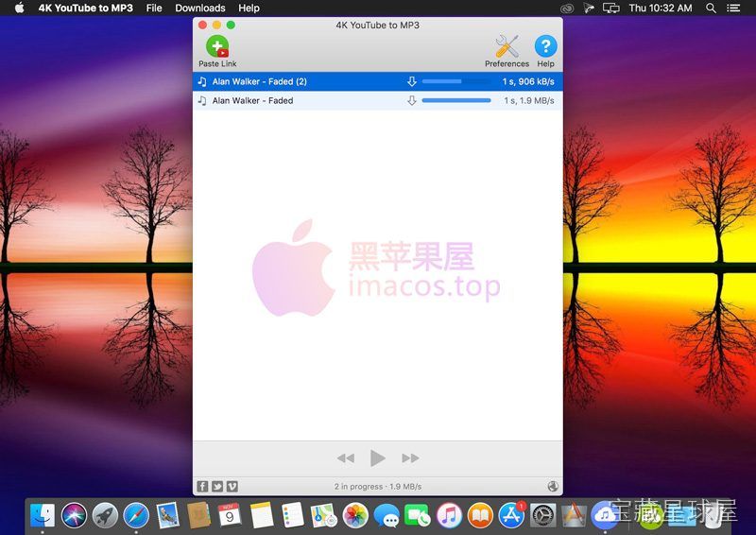Open Finder from the dock
This screenshot has height=535, width=756.
[x=43, y=515]
